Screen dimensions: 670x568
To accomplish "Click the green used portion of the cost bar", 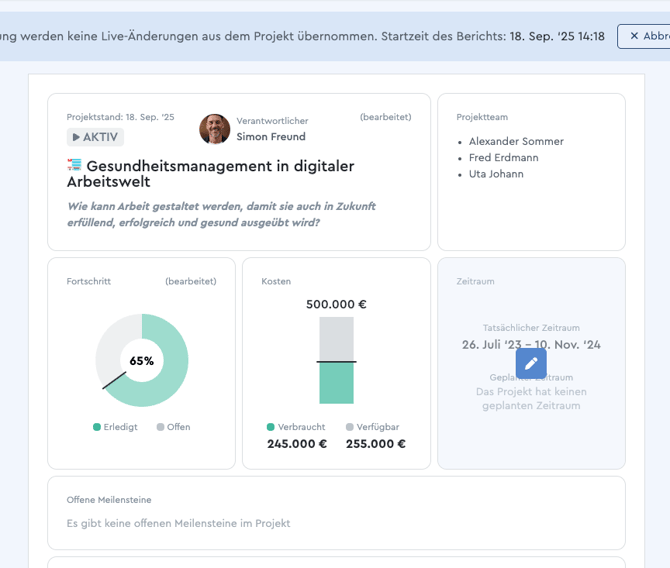I will point(336,383).
